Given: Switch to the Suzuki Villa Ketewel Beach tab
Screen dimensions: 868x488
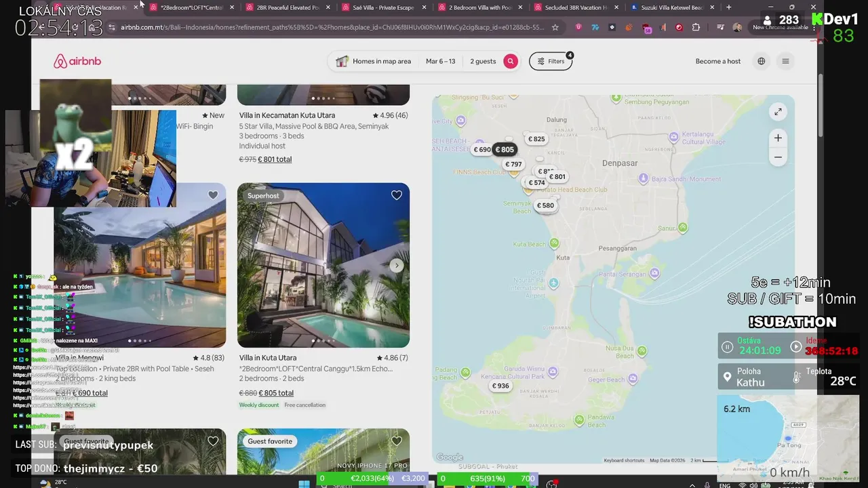Looking at the screenshot, I should pyautogui.click(x=672, y=7).
